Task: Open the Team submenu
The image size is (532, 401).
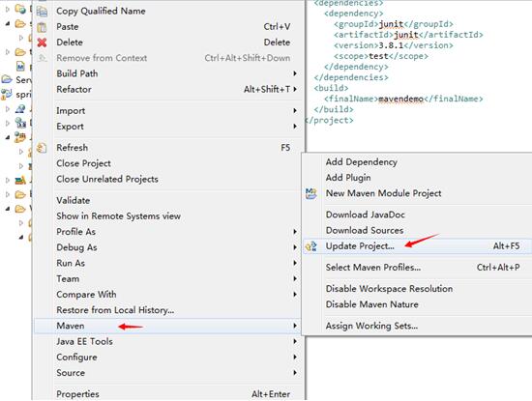Action: pos(168,278)
